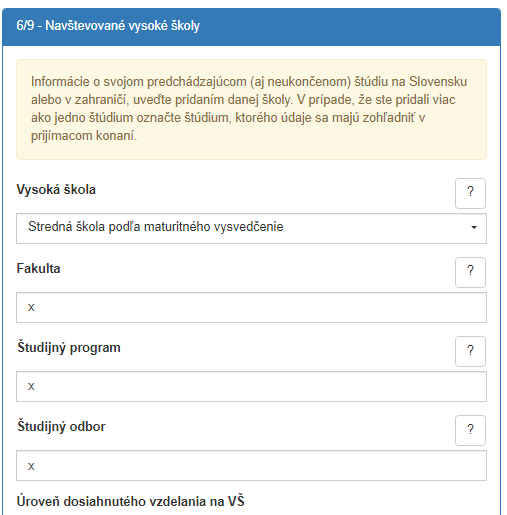This screenshot has width=507, height=515.
Task: Click 'Úroveň dosiahnutého vzdelania na VŠ' label
Action: (x=130, y=502)
